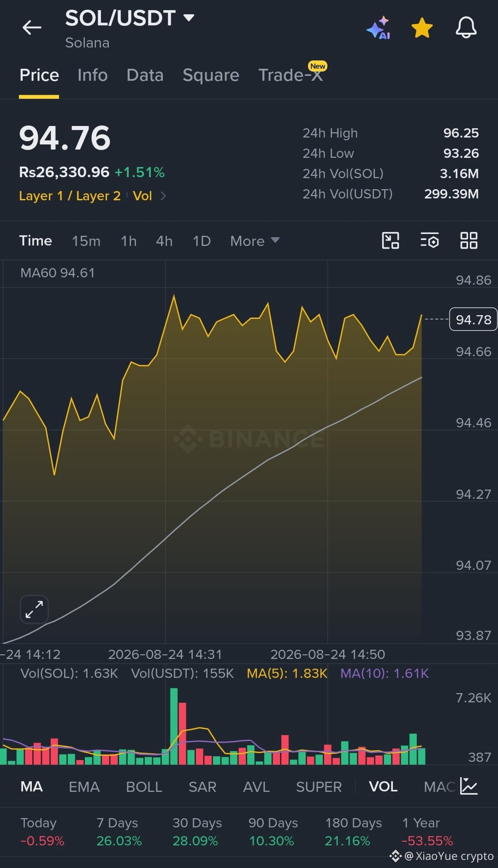Go back using the left arrow
The height and width of the screenshot is (868, 498).
pos(32,28)
